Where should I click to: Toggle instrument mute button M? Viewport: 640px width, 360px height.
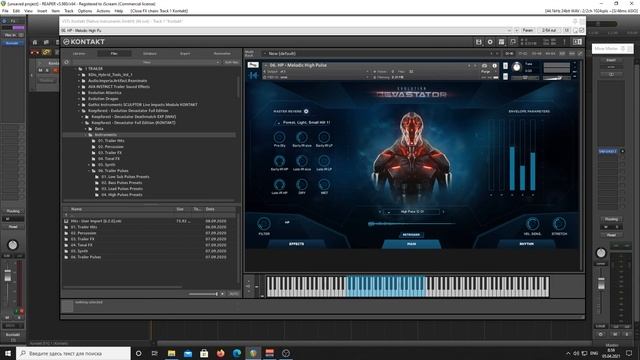505,76
